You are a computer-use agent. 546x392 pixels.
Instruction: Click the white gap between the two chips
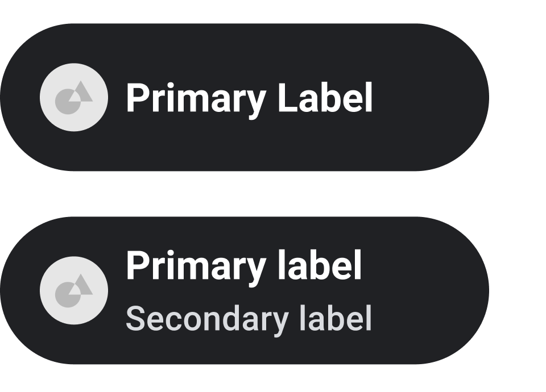(x=245, y=194)
